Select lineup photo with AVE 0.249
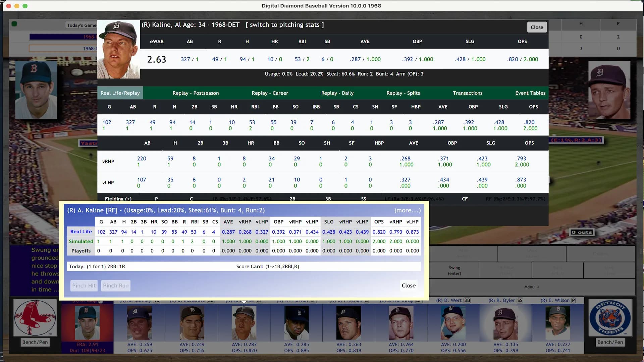 coord(192,323)
